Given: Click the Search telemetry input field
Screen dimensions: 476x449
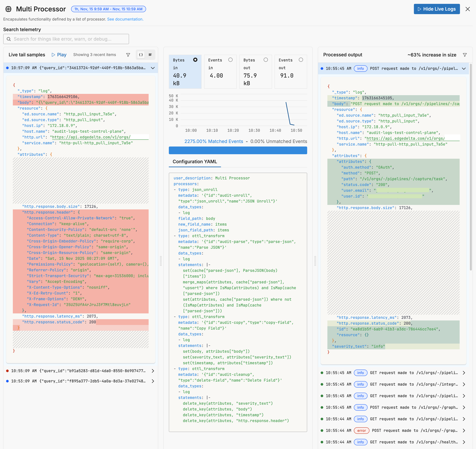Looking at the screenshot, I should coord(66,39).
